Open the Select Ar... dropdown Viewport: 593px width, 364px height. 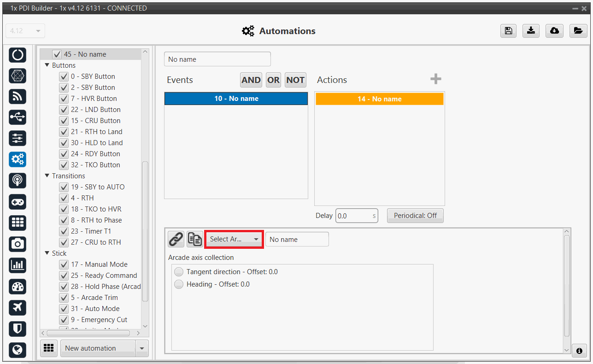(x=234, y=239)
